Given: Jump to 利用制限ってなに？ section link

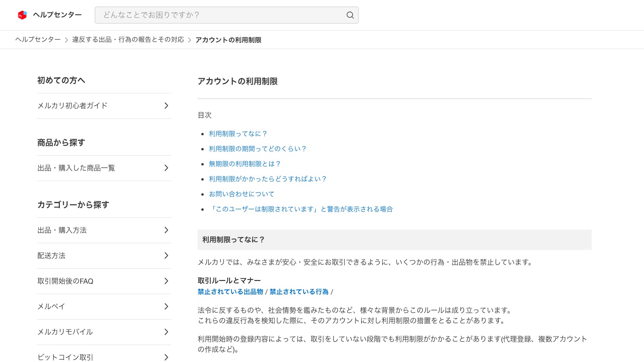Looking at the screenshot, I should coord(238,134).
